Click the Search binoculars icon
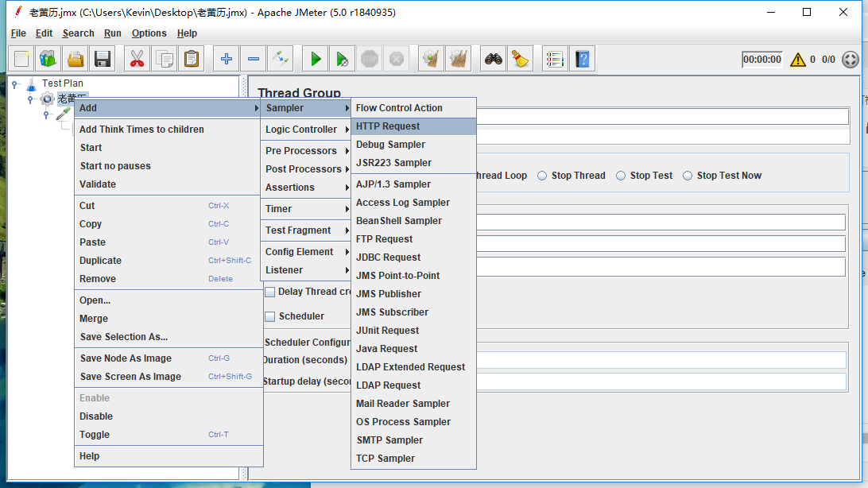868x488 pixels. click(x=494, y=59)
